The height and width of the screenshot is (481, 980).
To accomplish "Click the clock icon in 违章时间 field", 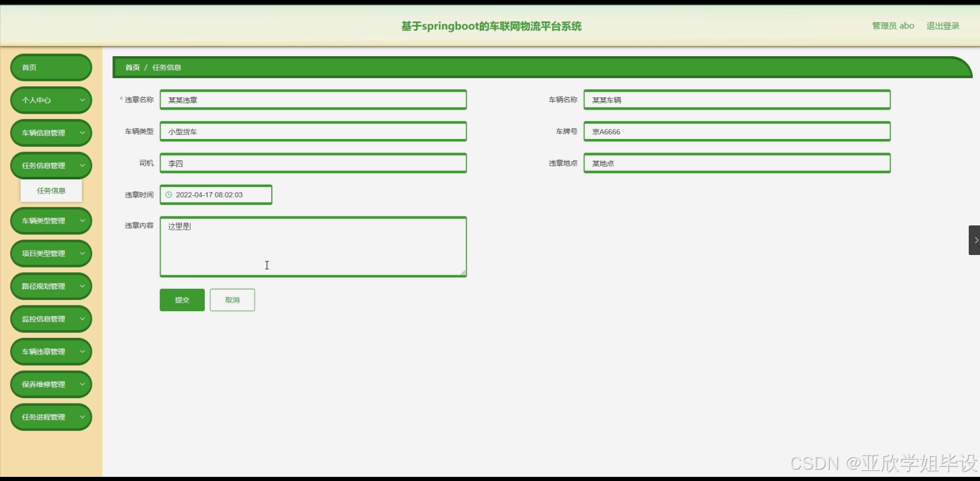I will point(169,195).
